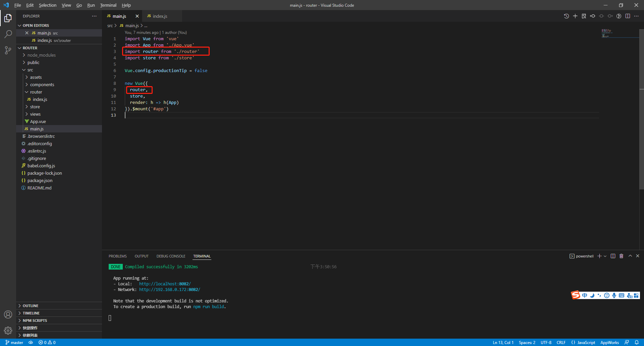Click the feedback icon in status bar
The image size is (644, 346).
(x=627, y=342)
